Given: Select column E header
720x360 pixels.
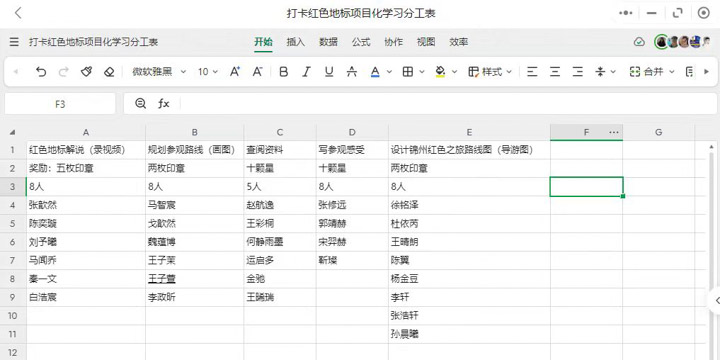Looking at the screenshot, I should [x=469, y=132].
